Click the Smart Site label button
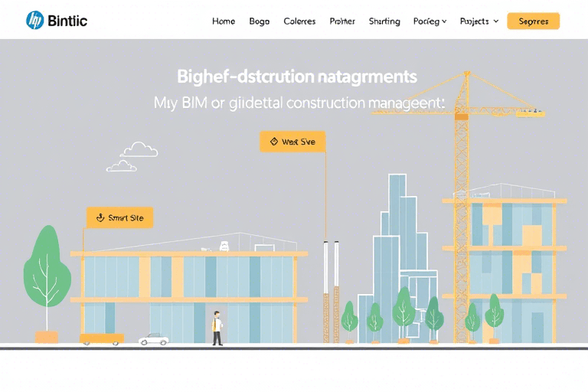 [120, 218]
